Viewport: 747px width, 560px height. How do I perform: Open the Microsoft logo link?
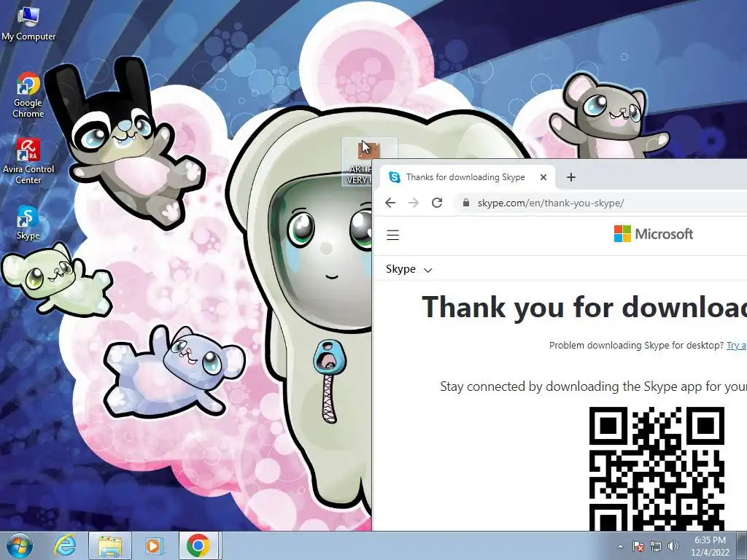coord(654,234)
